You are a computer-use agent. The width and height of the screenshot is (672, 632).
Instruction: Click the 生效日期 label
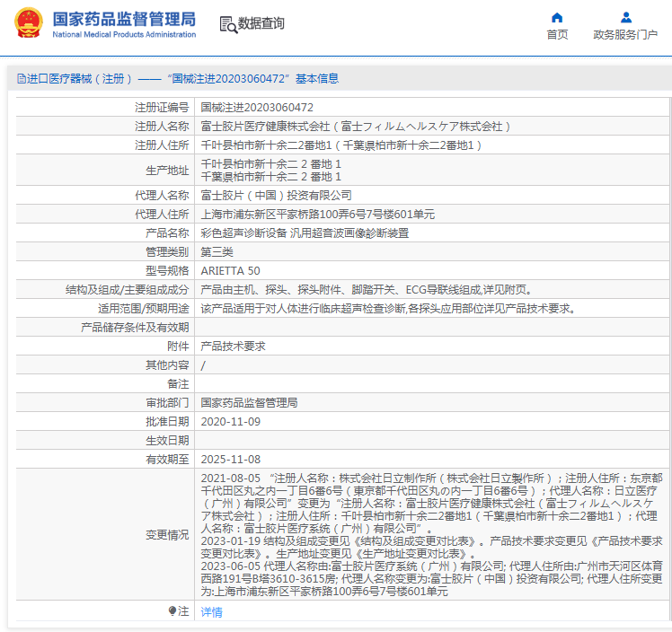(167, 440)
